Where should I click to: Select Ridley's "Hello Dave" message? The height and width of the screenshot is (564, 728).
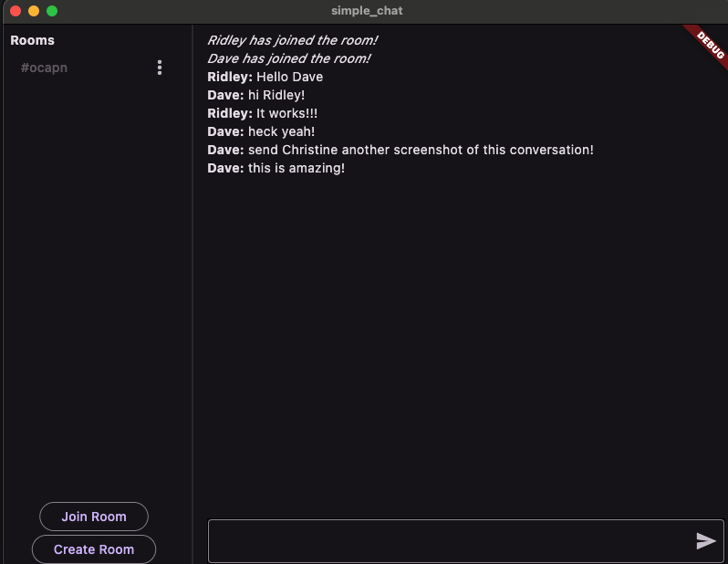[x=265, y=77]
